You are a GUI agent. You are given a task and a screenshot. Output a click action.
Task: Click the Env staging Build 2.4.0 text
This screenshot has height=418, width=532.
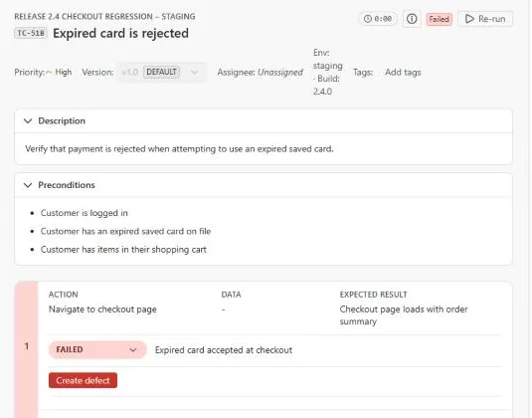point(327,72)
